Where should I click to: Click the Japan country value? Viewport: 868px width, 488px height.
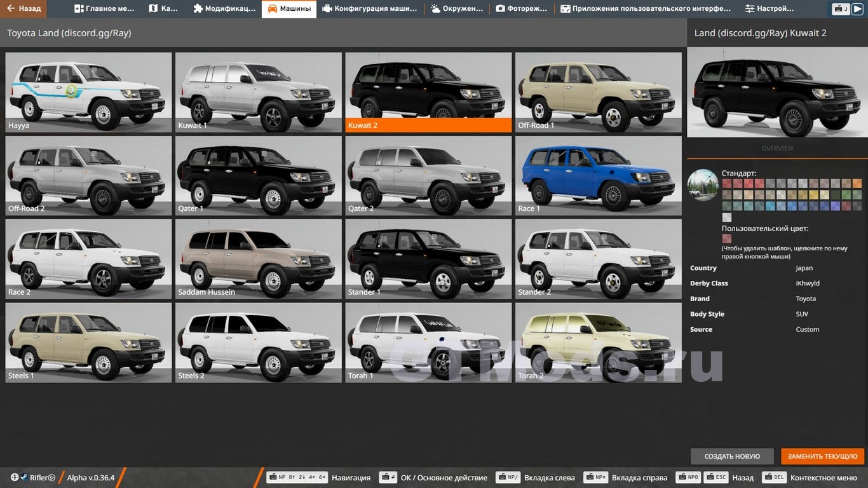click(804, 268)
